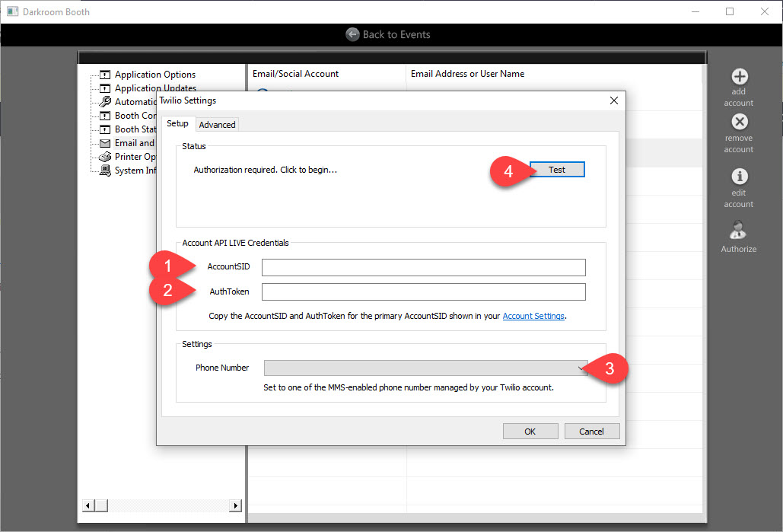Select Application Updates in settings tree

pos(155,88)
